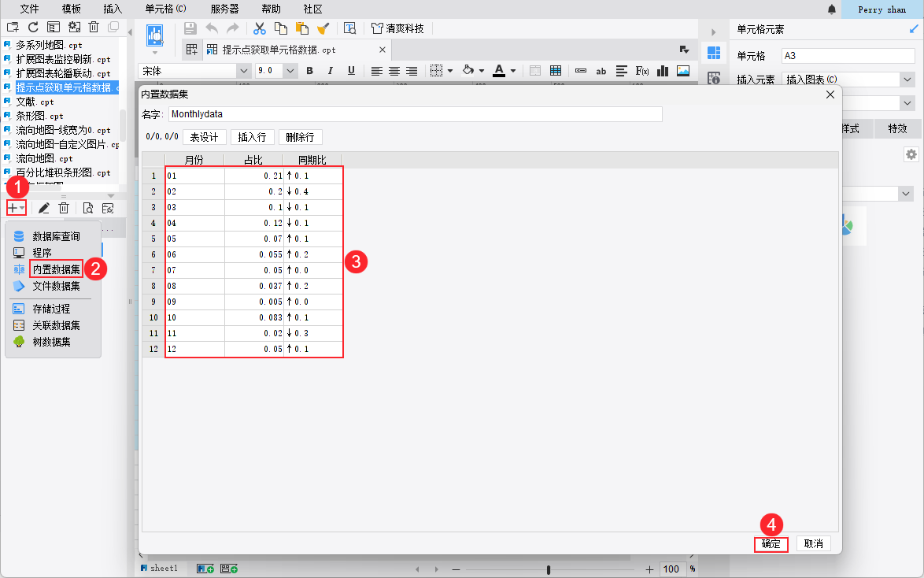
Task: Apply italic formatting
Action: point(330,71)
